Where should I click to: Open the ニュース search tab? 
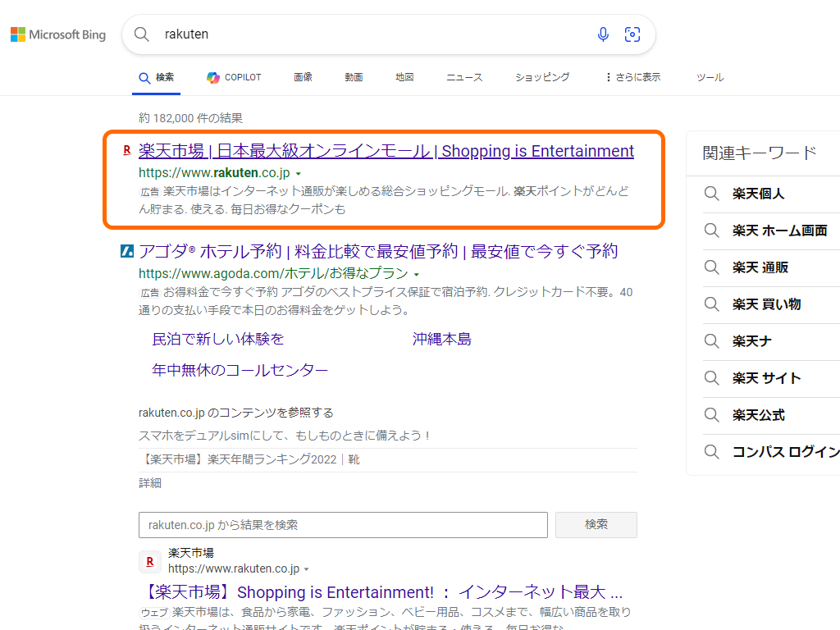coord(463,77)
